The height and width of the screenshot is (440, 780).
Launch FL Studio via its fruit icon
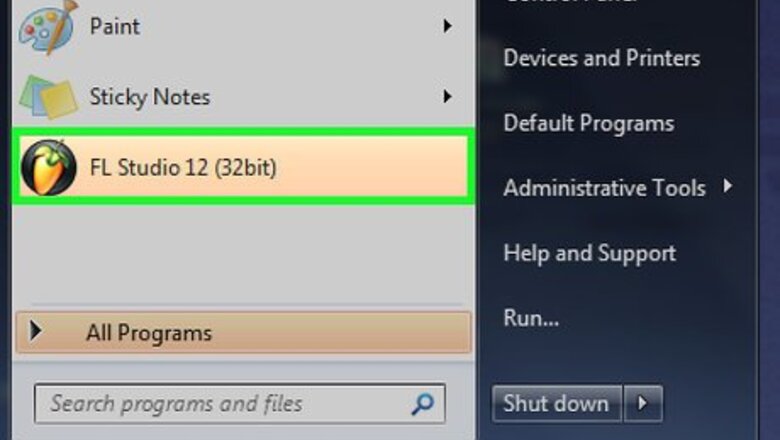click(x=48, y=167)
